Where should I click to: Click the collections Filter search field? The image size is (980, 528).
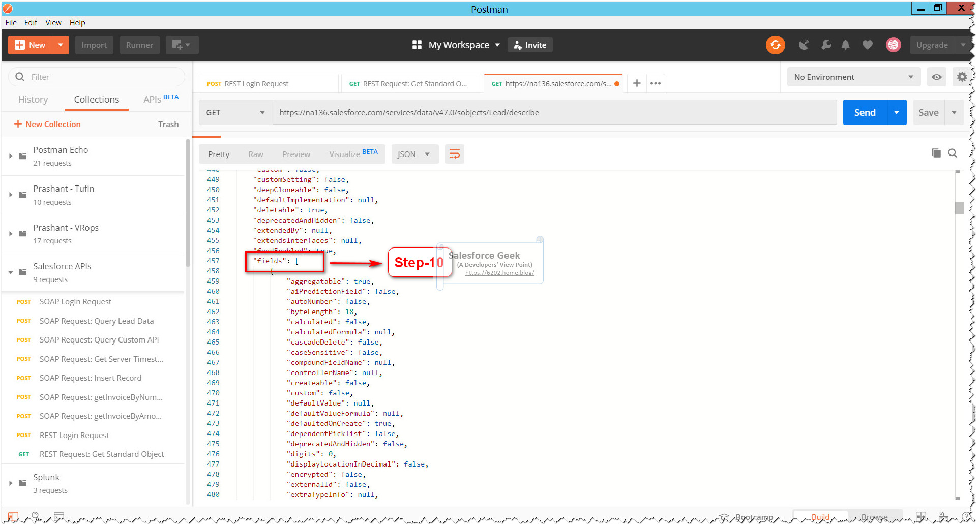coord(97,77)
